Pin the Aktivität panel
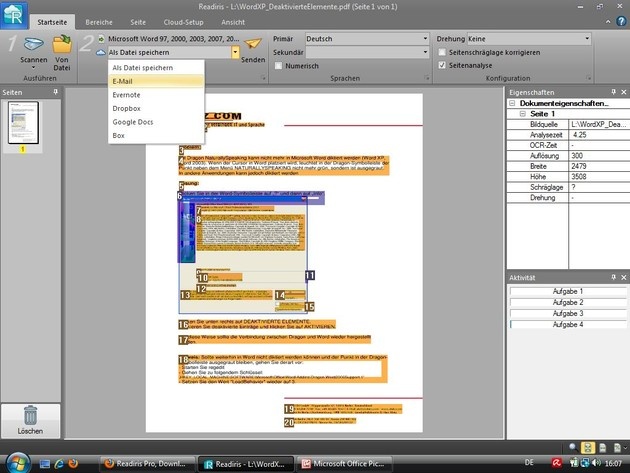Screen dimensions: 630x473 pos(613,277)
